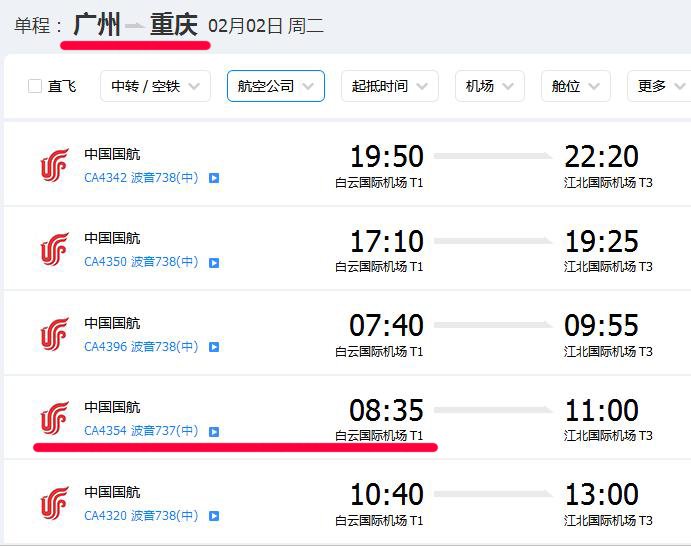The image size is (691, 546).
Task: Select the 13:00 arrival time
Action: pos(602,494)
